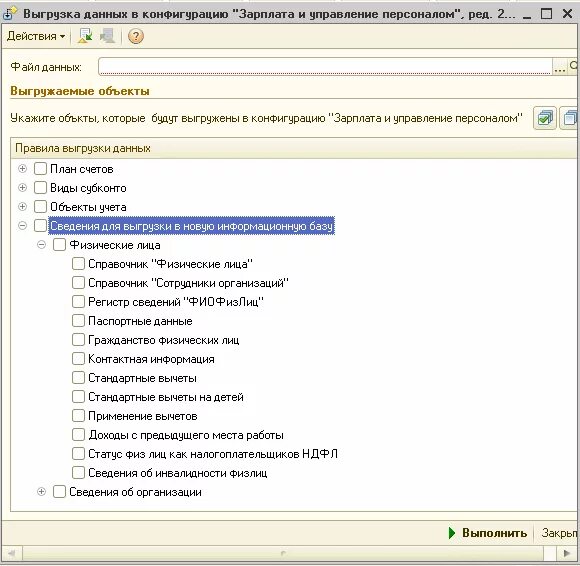Screen dimensions: 580x566
Task: Expand the Объекты учета node
Action: pos(22,206)
